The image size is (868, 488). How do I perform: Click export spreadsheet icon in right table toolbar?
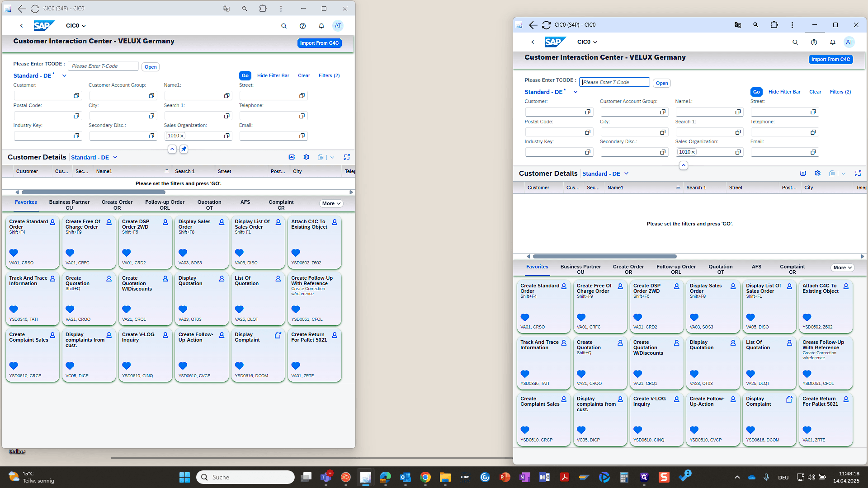(x=832, y=174)
